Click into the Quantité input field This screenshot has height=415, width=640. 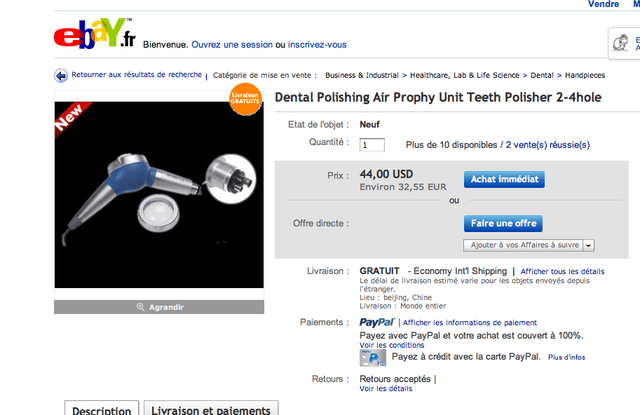tap(372, 145)
